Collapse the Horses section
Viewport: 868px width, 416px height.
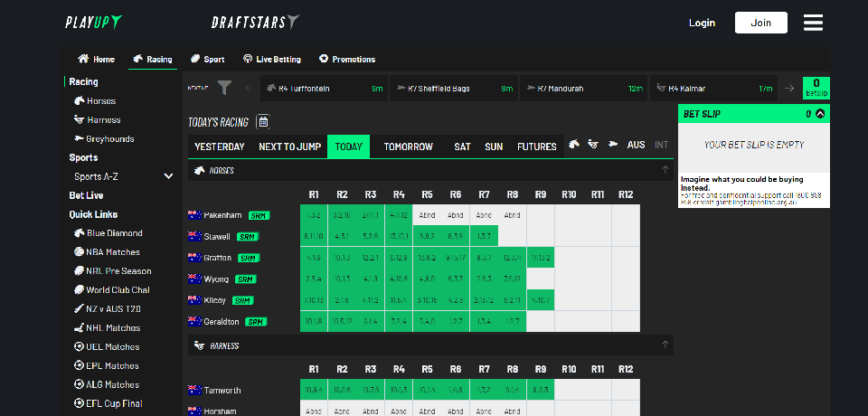tap(665, 170)
